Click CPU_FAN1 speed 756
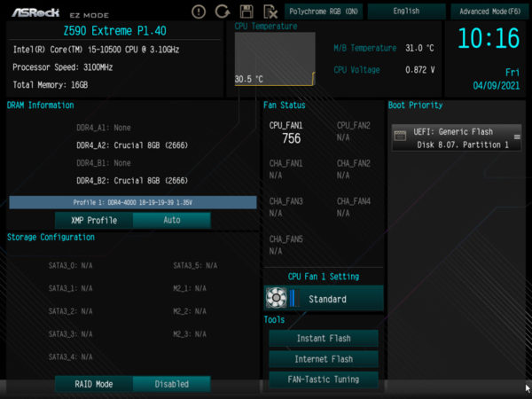Viewport: 532px width, 399px height. point(291,138)
